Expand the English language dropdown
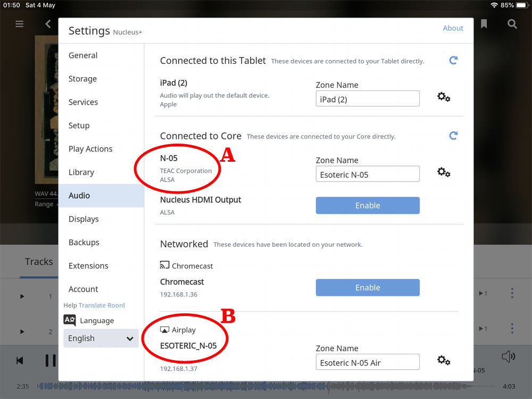The image size is (532, 399). (x=101, y=338)
